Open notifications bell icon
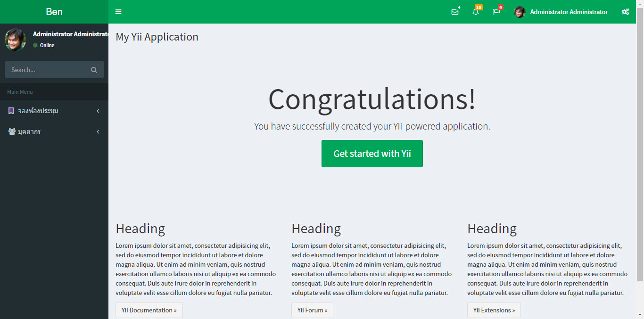644x319 pixels. (x=476, y=12)
